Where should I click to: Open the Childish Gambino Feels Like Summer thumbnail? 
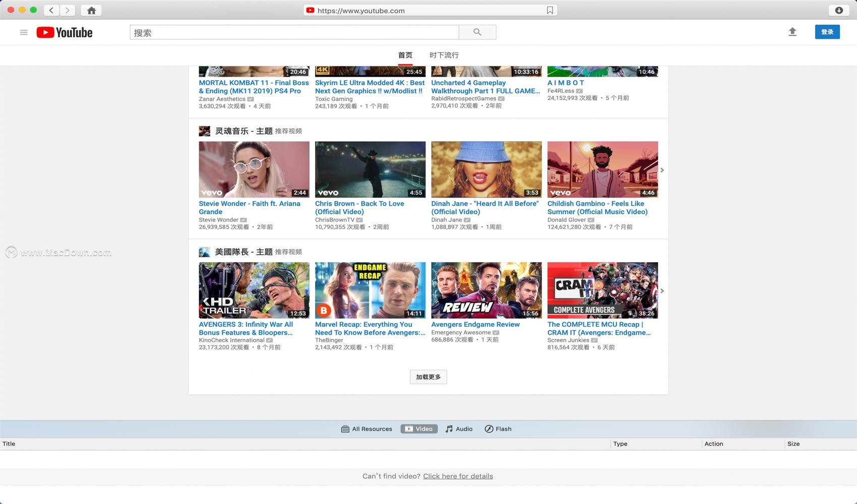coord(603,169)
